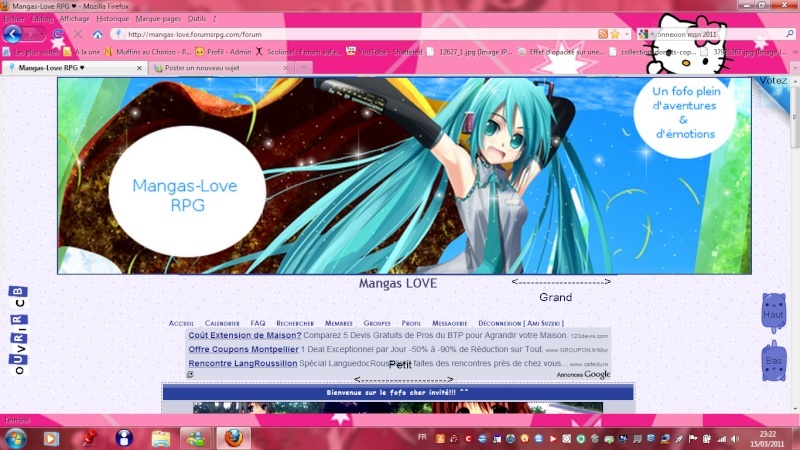Click the forward navigation arrow
800x450 pixels.
(x=30, y=34)
